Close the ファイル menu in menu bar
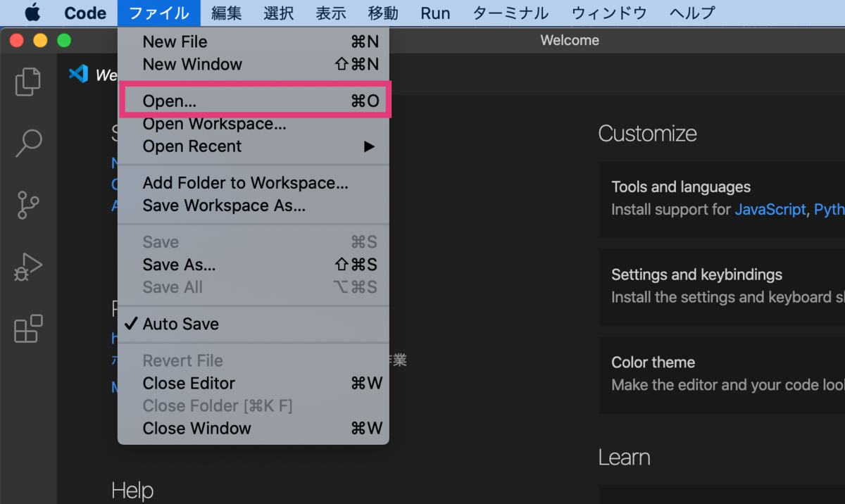The height and width of the screenshot is (504, 845). coord(159,13)
